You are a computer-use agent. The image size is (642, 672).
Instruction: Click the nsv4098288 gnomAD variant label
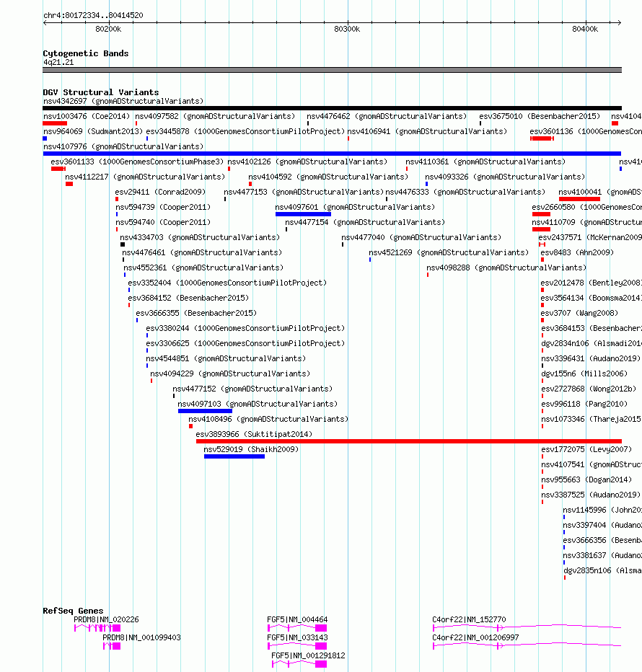(506, 268)
